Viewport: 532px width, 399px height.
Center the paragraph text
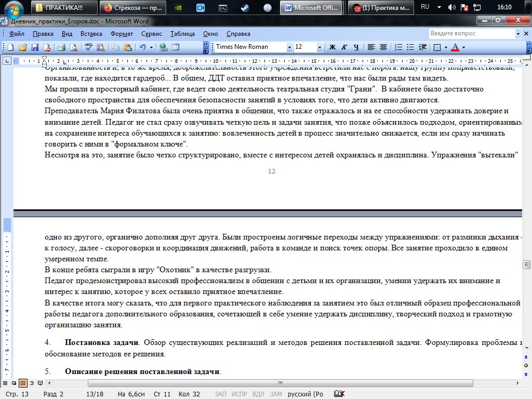coord(383,47)
